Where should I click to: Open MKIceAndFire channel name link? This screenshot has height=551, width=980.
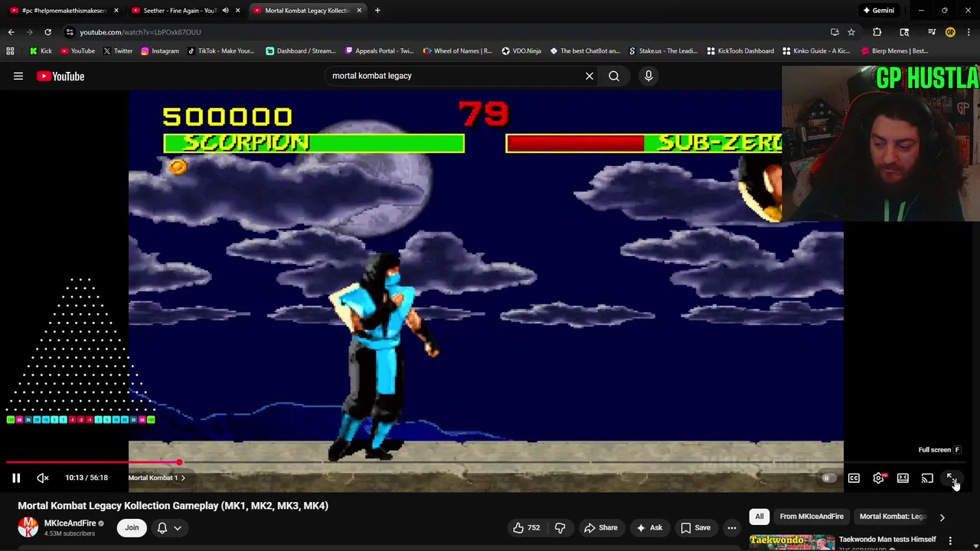click(70, 523)
